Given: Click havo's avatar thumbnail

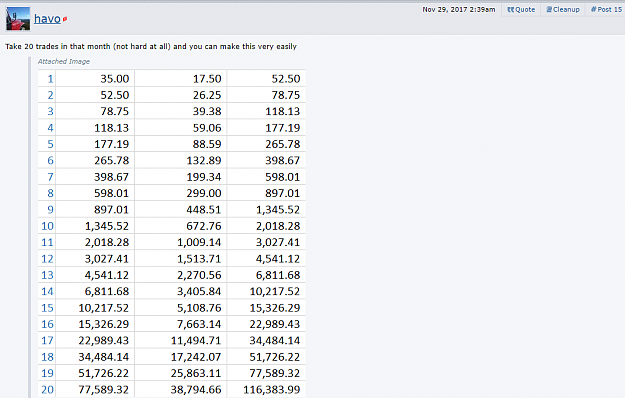Looking at the screenshot, I should click(x=18, y=18).
